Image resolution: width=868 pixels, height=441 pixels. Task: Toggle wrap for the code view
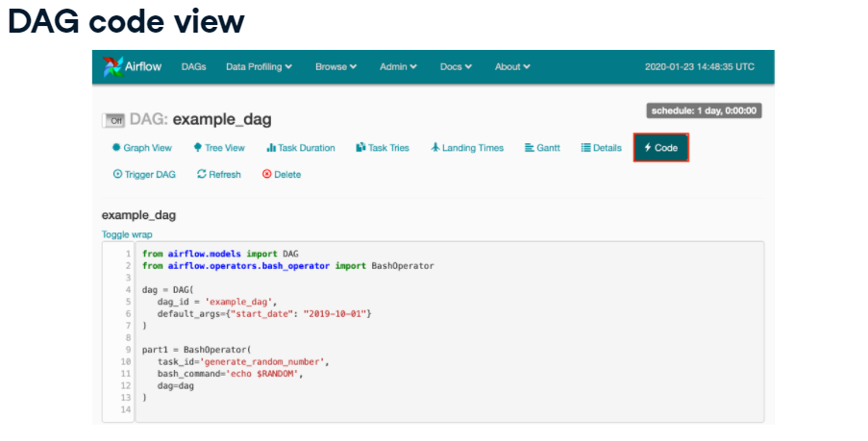[x=127, y=234]
